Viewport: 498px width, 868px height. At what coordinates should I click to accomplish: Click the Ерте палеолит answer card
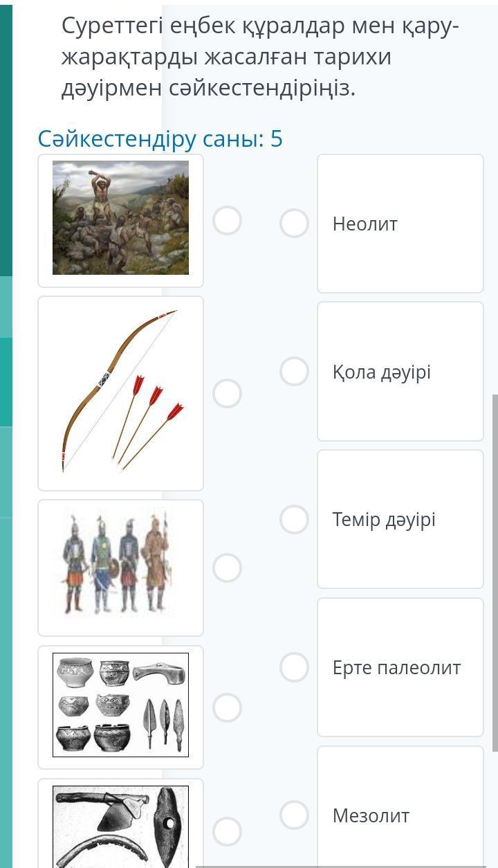click(x=400, y=667)
